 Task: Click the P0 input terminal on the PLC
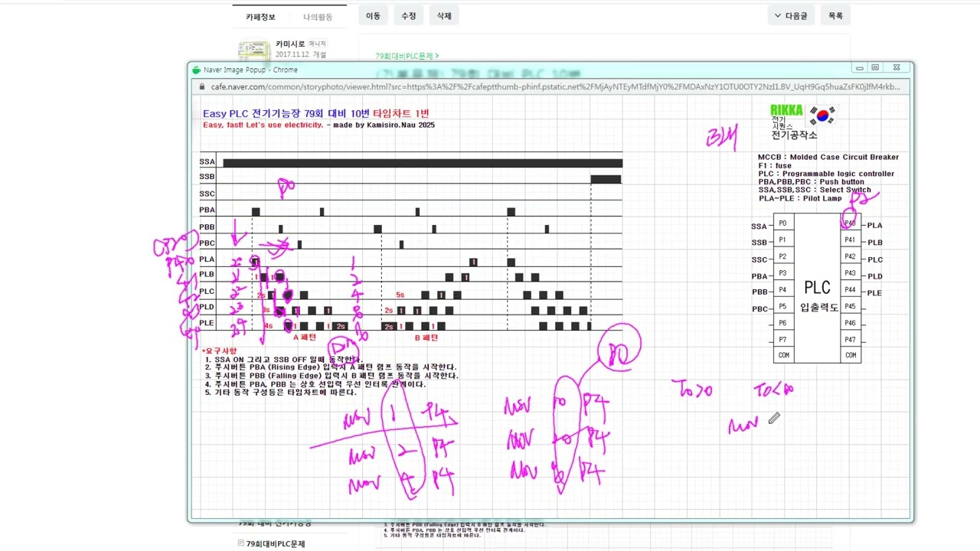pos(782,223)
